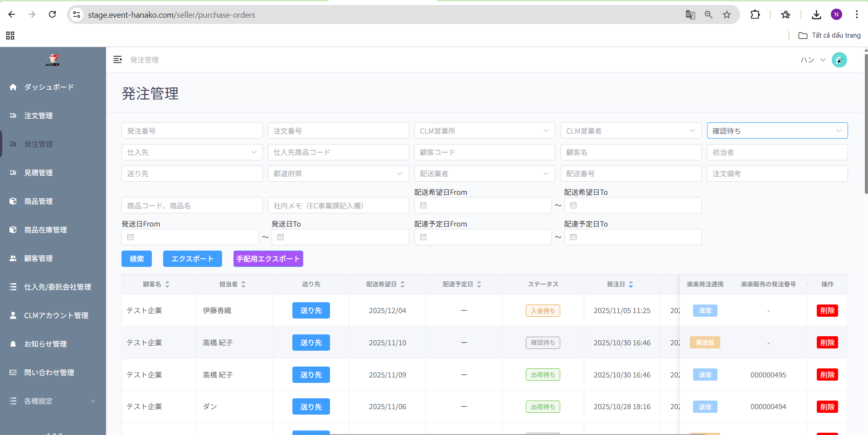Open the CLM営業所 dropdown

click(484, 131)
